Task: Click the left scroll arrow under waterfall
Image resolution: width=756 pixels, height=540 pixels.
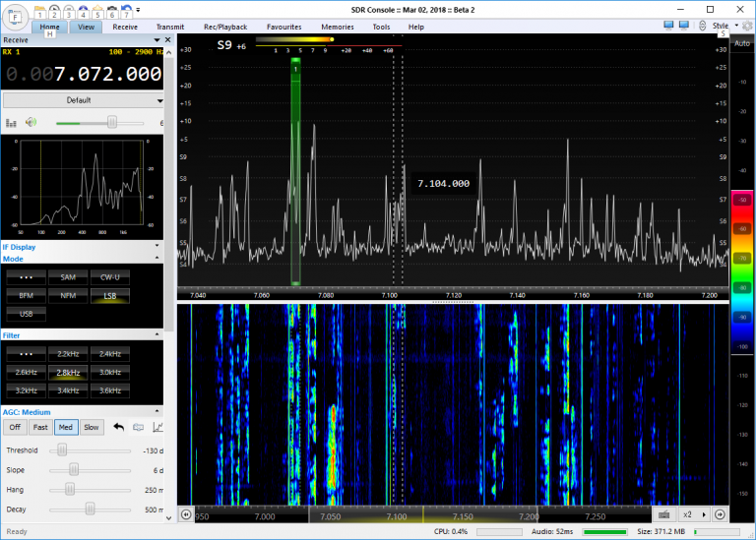Action: tap(186, 514)
